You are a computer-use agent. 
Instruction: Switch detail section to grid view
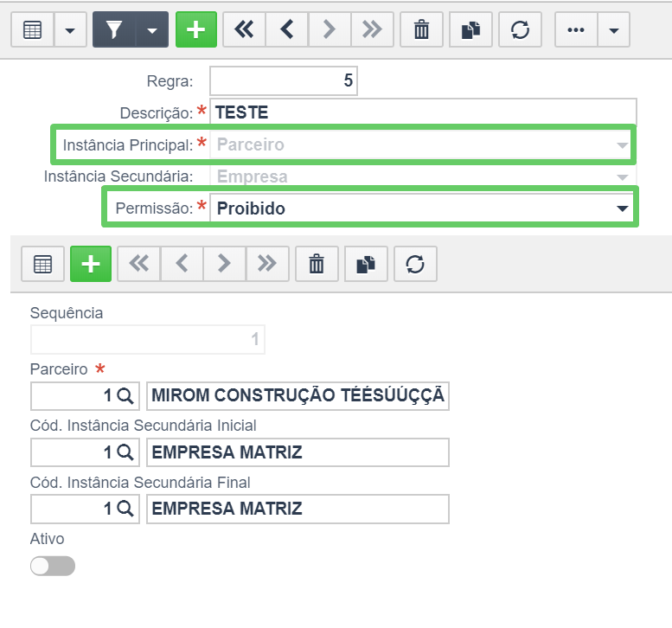point(43,264)
